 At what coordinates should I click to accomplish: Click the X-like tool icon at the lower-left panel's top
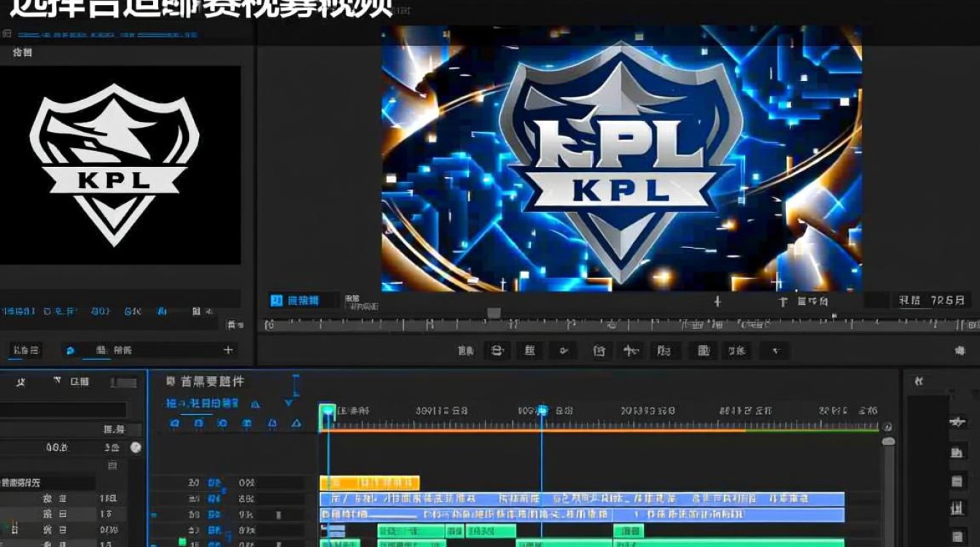[21, 382]
